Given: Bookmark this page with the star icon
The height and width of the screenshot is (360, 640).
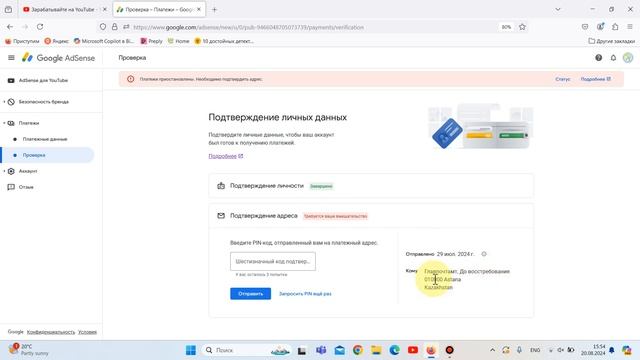Looking at the screenshot, I should pos(522,27).
